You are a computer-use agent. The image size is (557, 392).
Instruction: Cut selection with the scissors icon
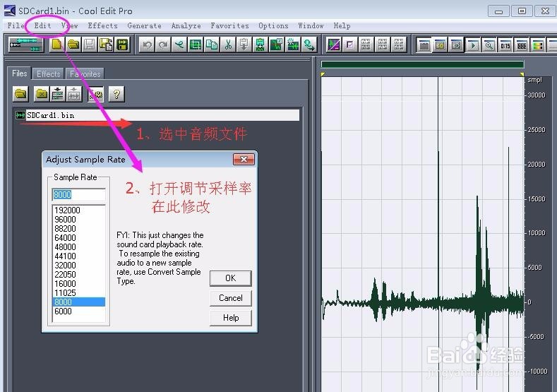(228, 44)
